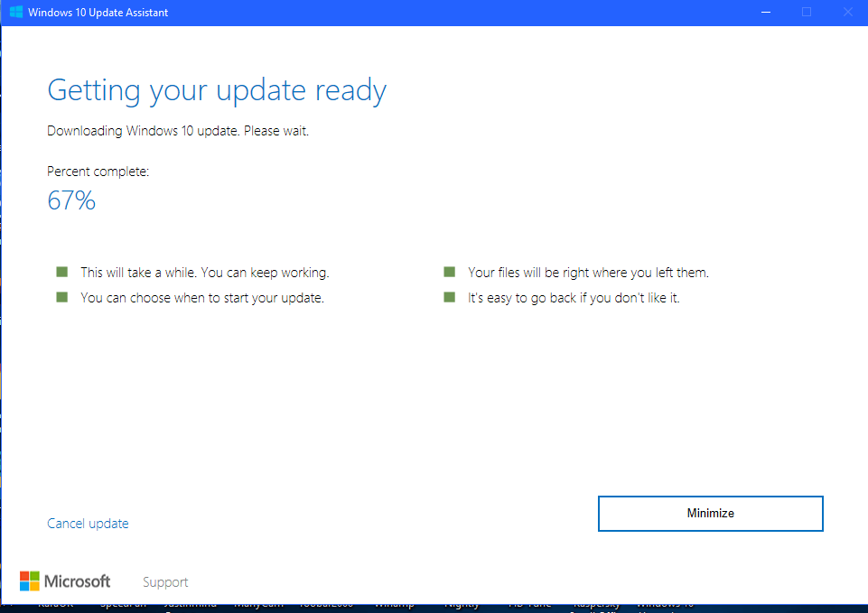Screen dimensions: 868x613
Task: Click the green bullet beside "This will take a while"
Action: pyautogui.click(x=62, y=272)
